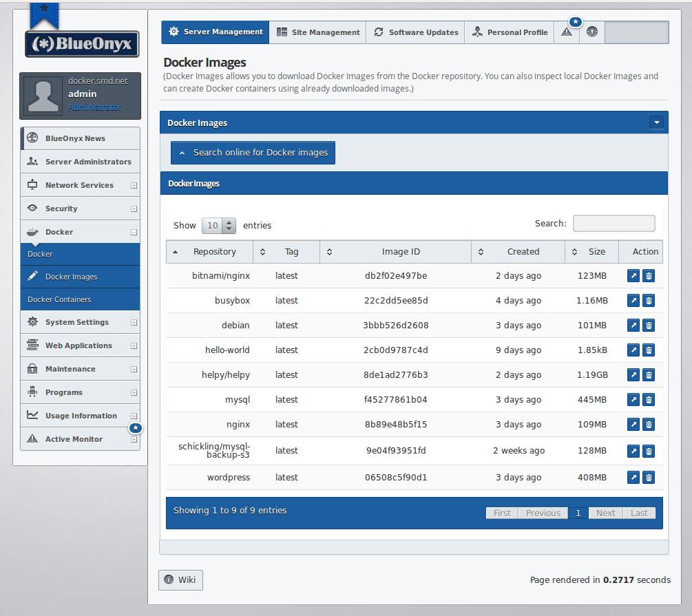Click the empty field in top bar
692x616 pixels.
point(637,32)
